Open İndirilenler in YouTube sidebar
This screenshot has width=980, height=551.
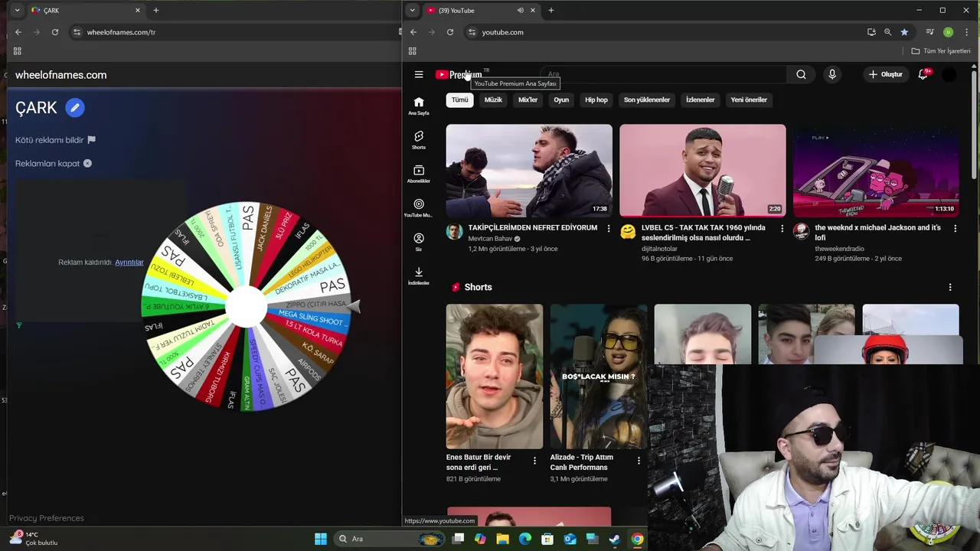click(x=419, y=276)
